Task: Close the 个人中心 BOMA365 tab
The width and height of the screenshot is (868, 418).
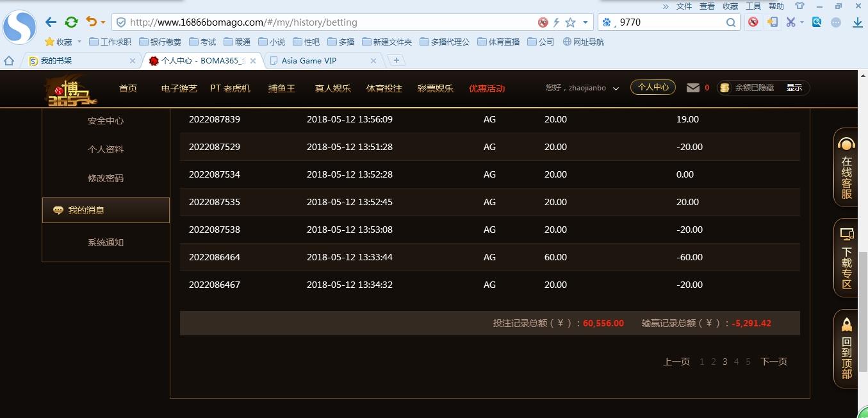Action: pos(253,61)
